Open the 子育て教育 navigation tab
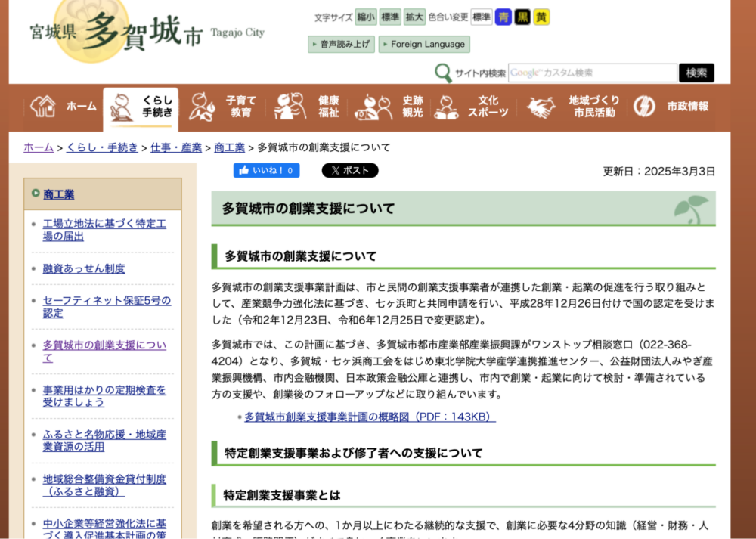 coord(222,107)
